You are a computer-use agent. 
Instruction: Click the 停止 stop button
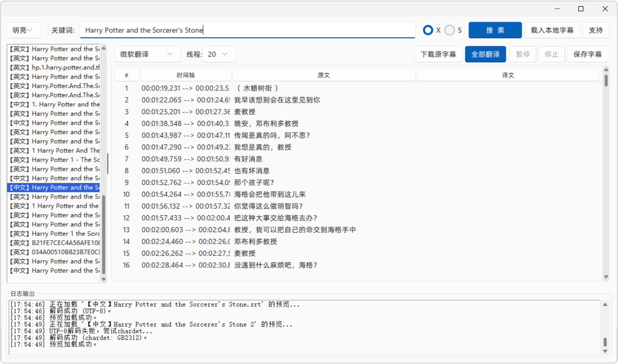[x=552, y=54]
